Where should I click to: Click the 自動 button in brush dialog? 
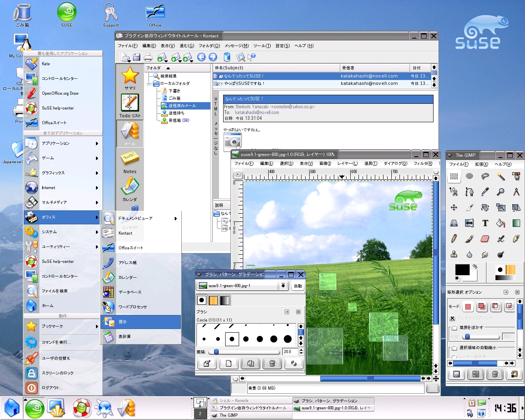(298, 286)
